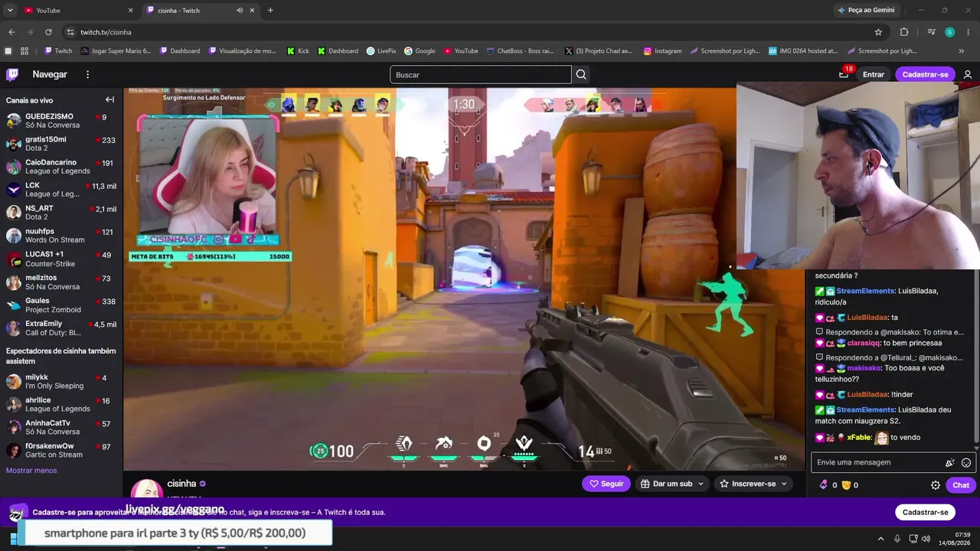Open the GUEDEZISMO channel
The width and height of the screenshot is (980, 551).
(x=61, y=121)
